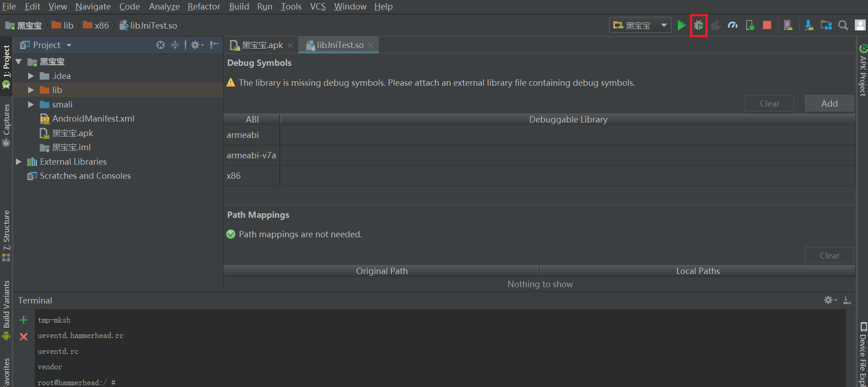Open the SDK Manager download icon
This screenshot has height=387, width=868.
809,25
